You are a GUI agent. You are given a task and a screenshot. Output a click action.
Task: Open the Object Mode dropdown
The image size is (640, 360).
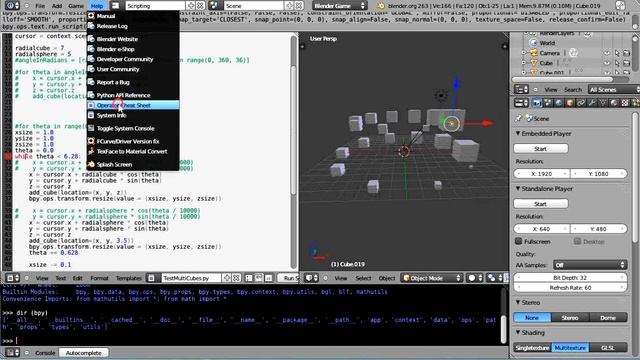tap(433, 278)
